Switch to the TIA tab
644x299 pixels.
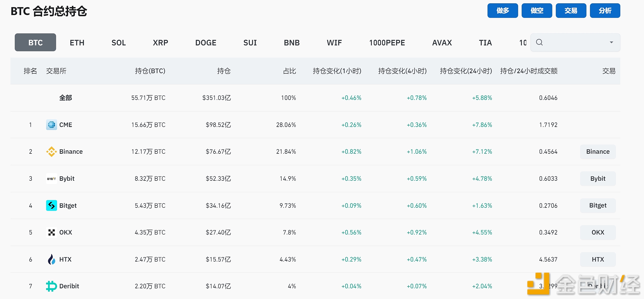pyautogui.click(x=485, y=43)
